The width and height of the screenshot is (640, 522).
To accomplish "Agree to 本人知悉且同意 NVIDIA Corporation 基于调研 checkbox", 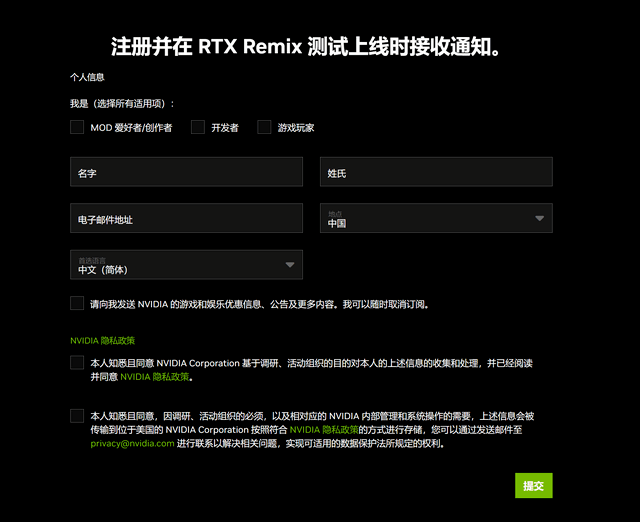I will click(77, 362).
